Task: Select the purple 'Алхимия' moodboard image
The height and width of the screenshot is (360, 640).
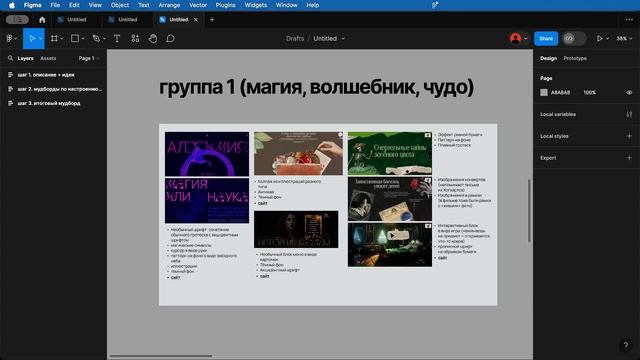Action: pos(207,154)
